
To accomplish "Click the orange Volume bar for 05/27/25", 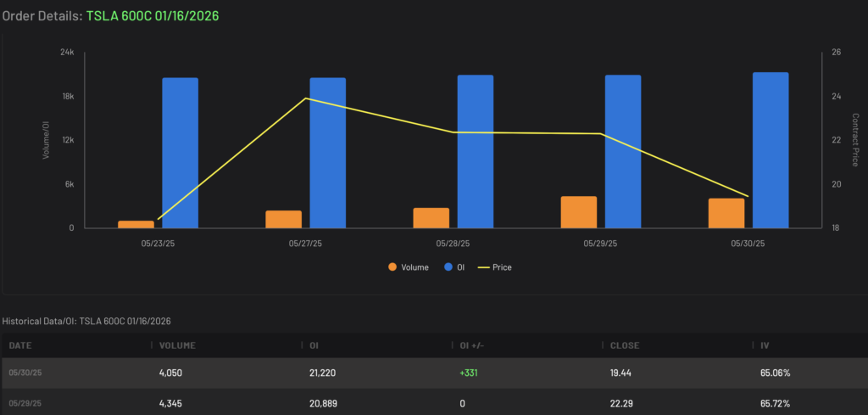I will click(x=283, y=220).
